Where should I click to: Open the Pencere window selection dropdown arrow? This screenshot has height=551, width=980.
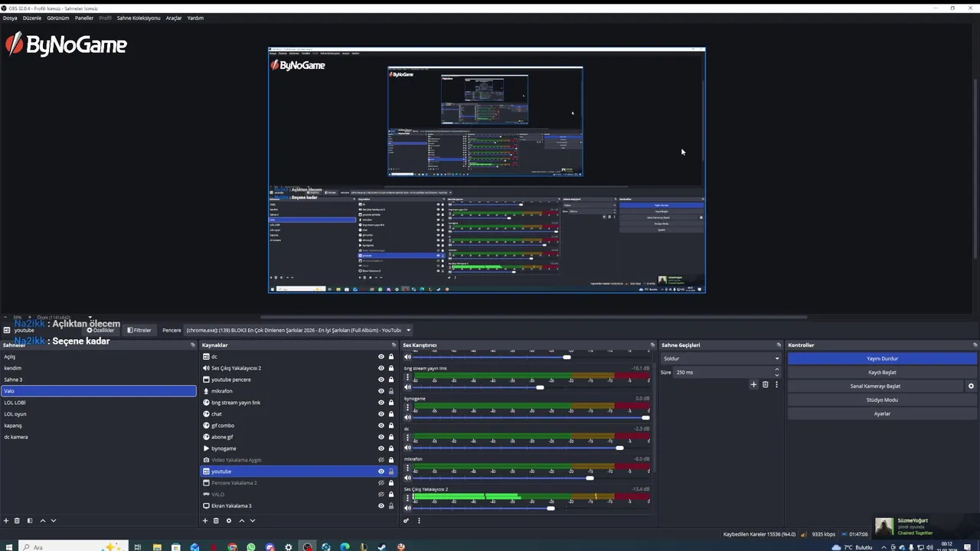tap(408, 330)
